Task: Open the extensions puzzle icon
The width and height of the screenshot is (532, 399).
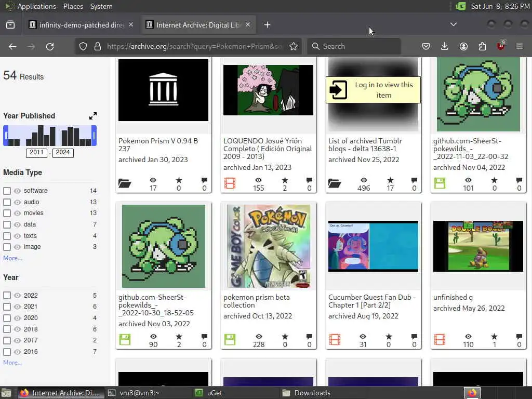Action: click(x=482, y=46)
